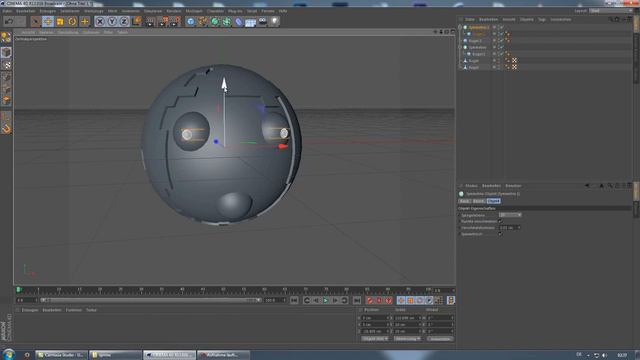Viewport: 640px width, 360px height.
Task: Toggle Y axis lock
Action: 112,21
